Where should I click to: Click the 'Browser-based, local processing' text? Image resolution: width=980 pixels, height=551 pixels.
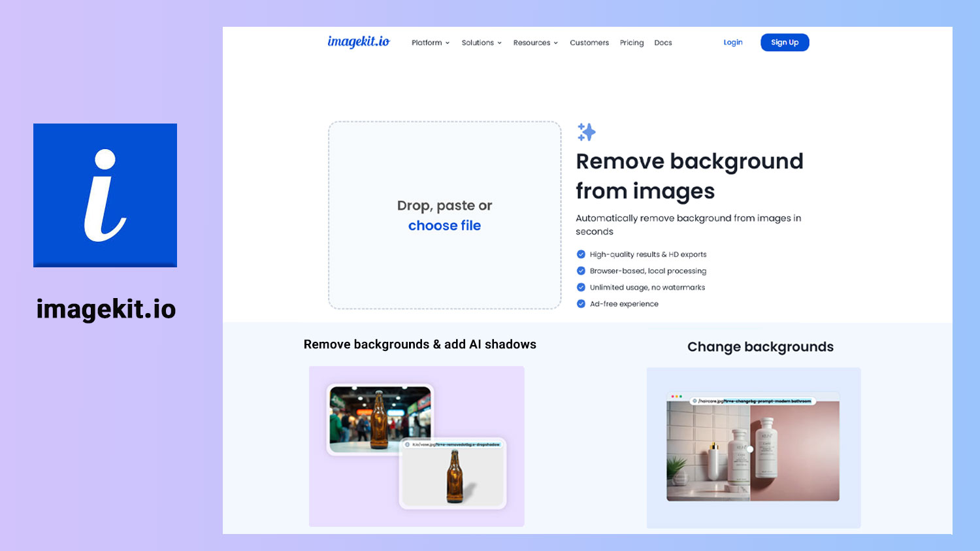pos(648,271)
